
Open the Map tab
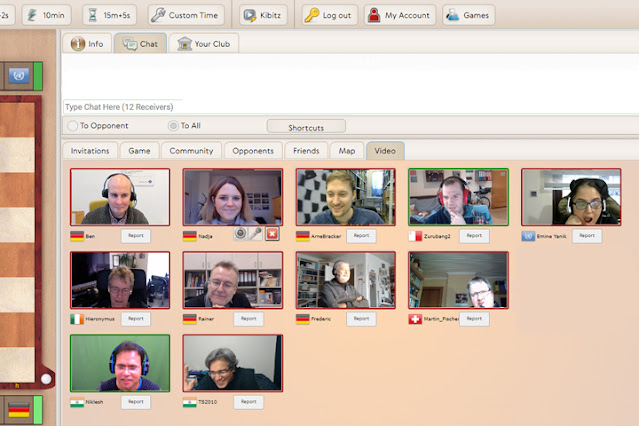[347, 151]
